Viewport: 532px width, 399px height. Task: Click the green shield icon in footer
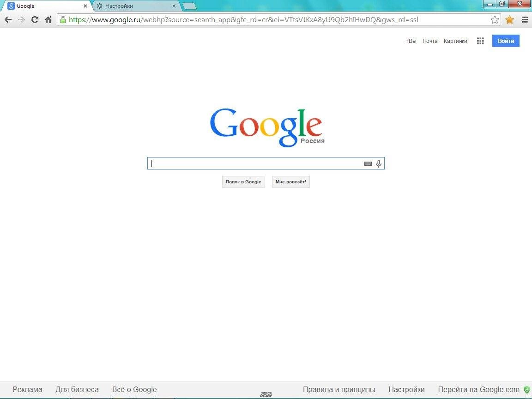(x=526, y=389)
